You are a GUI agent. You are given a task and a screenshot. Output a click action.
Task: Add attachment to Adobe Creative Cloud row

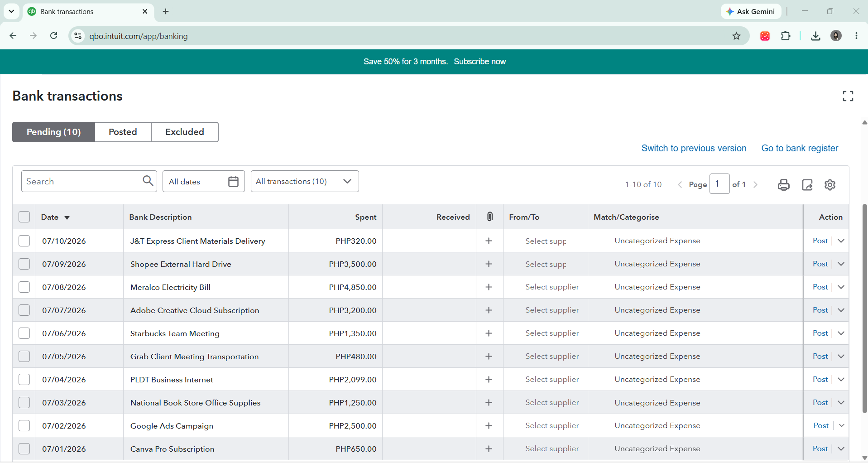(x=489, y=310)
